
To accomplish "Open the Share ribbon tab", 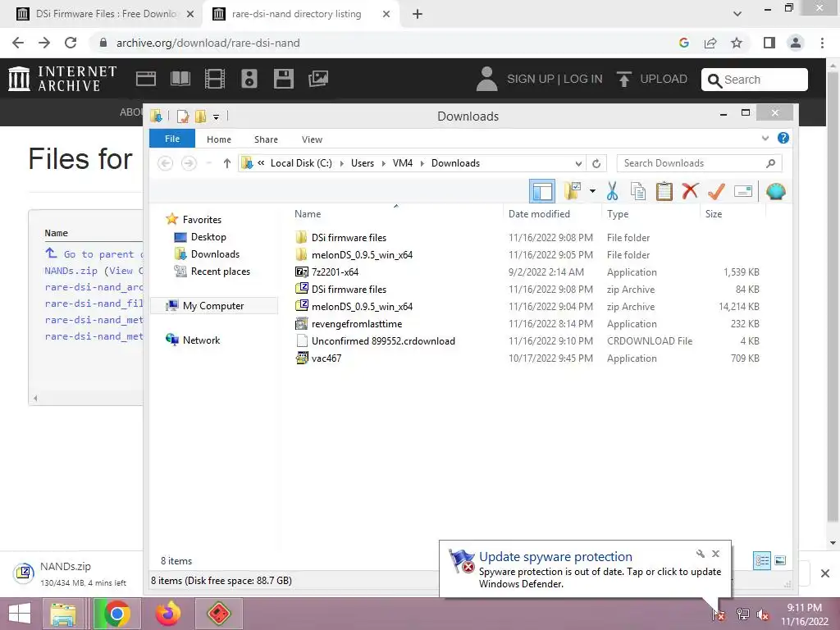I will pos(266,139).
